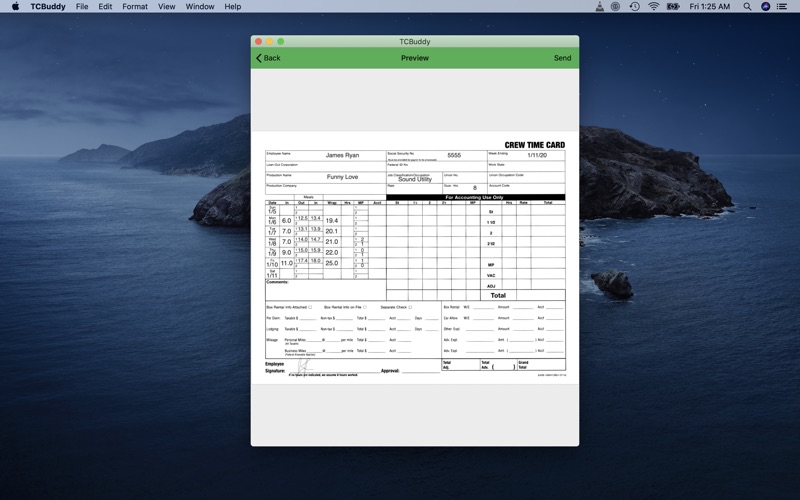This screenshot has height=500, width=800.
Task: Click social security value 5555
Action: (x=454, y=155)
